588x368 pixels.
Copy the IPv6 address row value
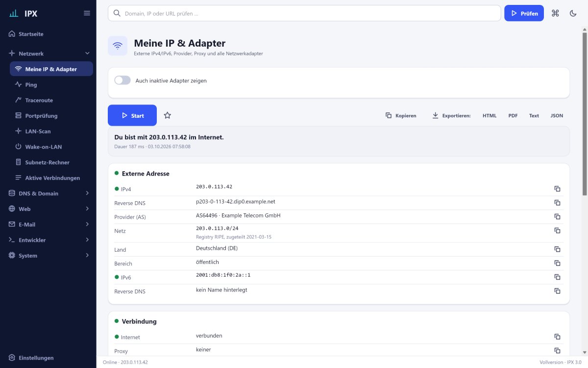coord(557,277)
